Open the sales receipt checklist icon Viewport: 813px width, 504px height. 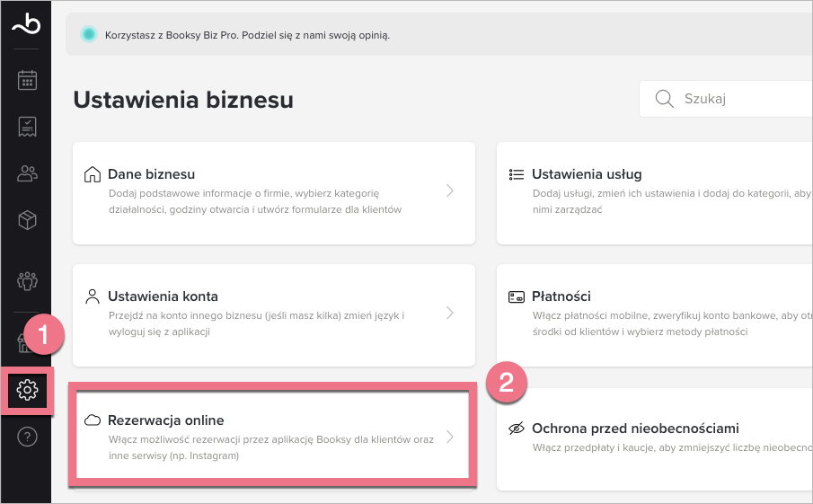[x=27, y=127]
